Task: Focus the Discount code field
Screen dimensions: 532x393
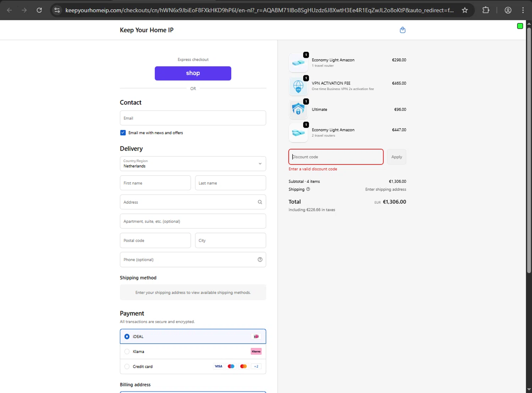Action: click(x=336, y=157)
